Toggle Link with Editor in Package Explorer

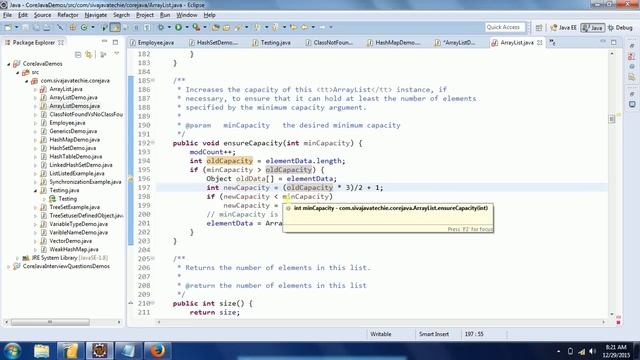pyautogui.click(x=89, y=54)
